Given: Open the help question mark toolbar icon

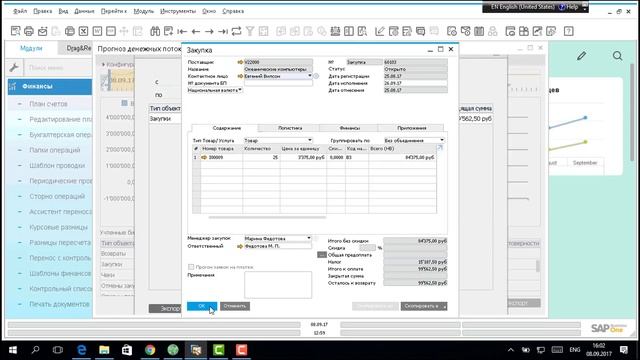Looking at the screenshot, I should click(569, 31).
